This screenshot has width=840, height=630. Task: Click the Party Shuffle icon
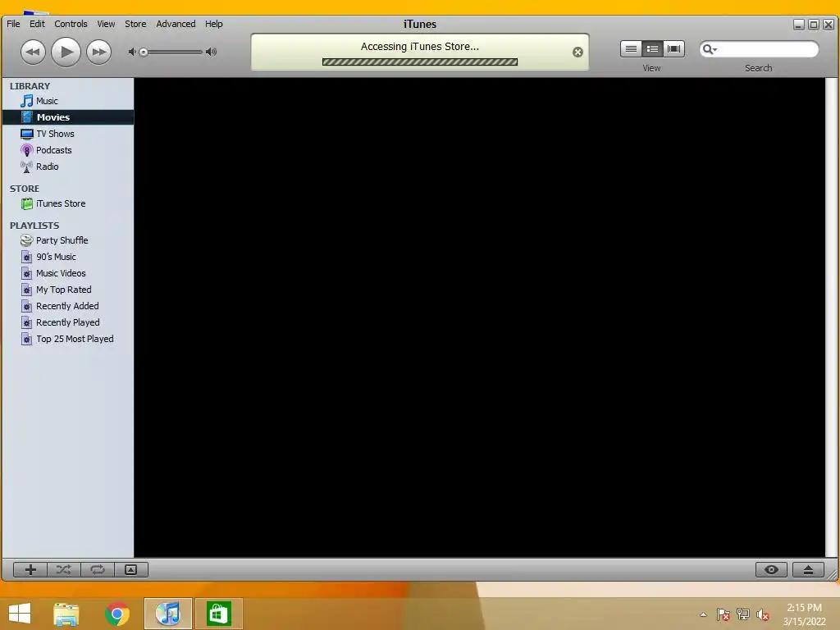27,240
